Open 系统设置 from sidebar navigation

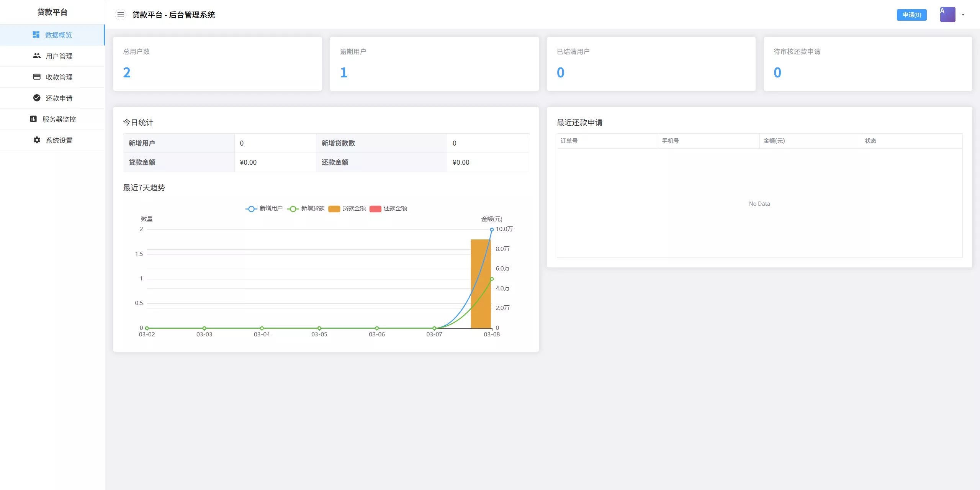pyautogui.click(x=59, y=140)
